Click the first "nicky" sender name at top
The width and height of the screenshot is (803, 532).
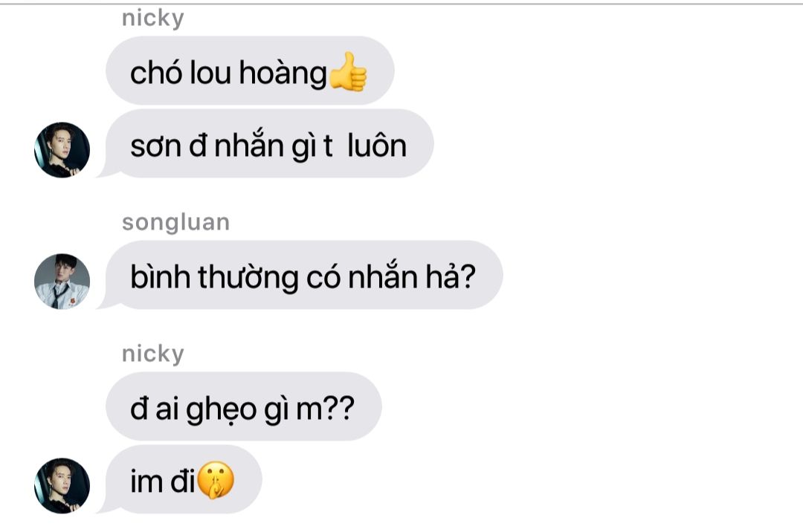[152, 19]
